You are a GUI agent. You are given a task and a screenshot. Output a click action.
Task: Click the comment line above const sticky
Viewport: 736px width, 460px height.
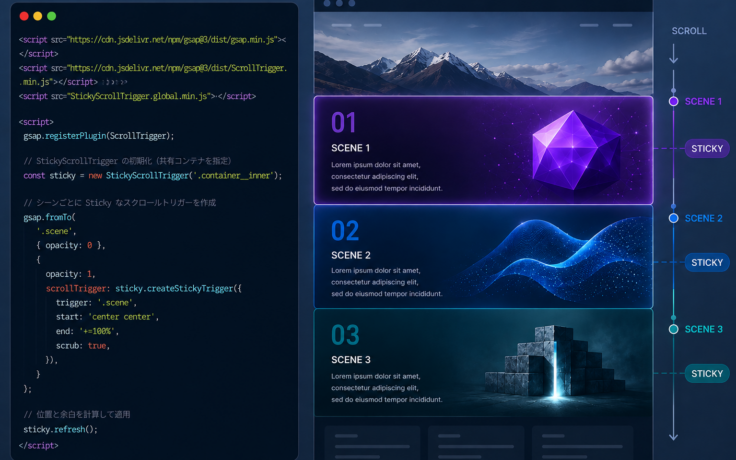127,161
